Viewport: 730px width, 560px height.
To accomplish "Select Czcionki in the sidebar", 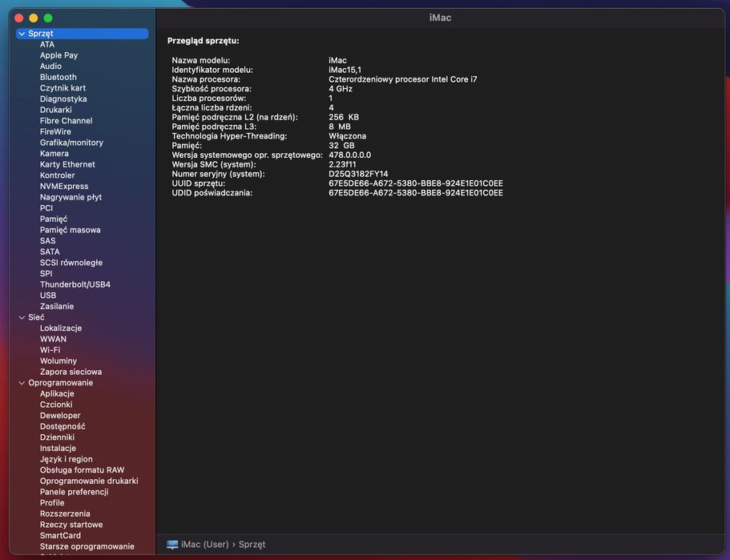I will pos(56,405).
